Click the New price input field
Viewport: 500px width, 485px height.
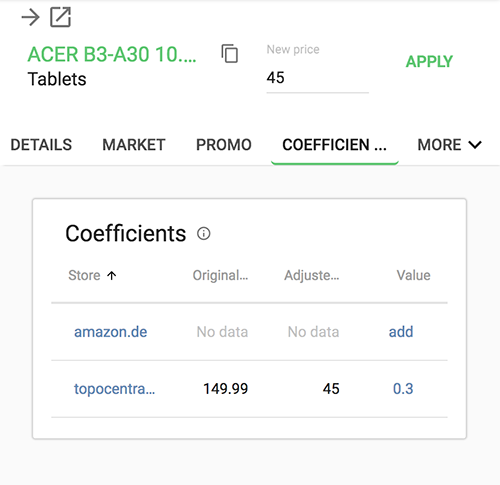(x=317, y=78)
